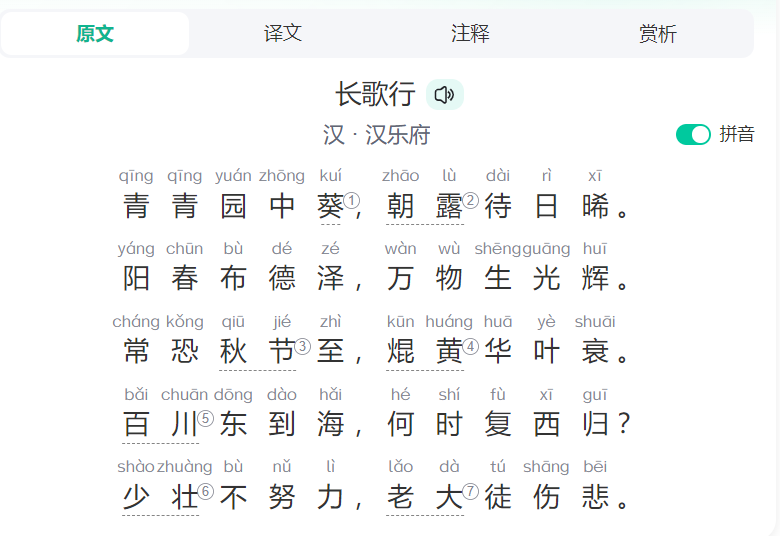The height and width of the screenshot is (536, 780).
Task: Click the pinyin 'shuāi' above 衰
Action: 595,322
